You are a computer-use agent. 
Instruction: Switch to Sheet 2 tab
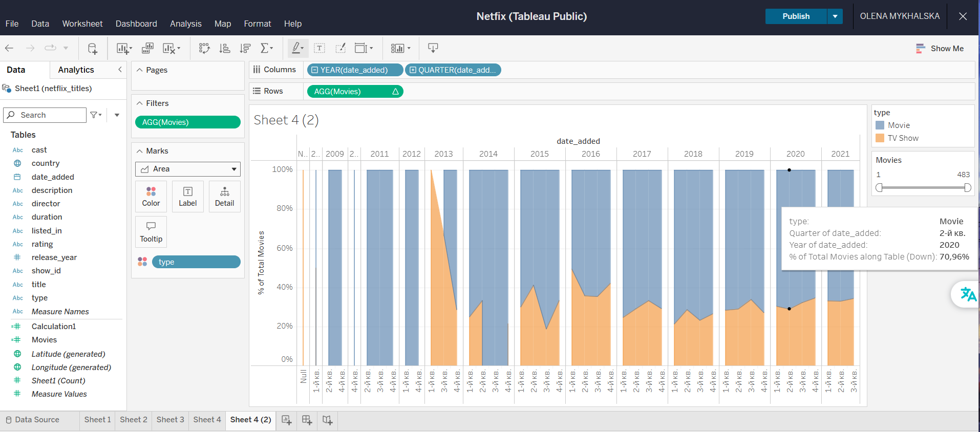point(134,420)
